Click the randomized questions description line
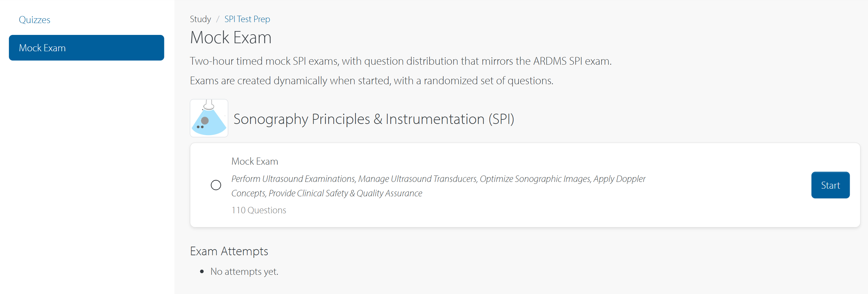 pos(371,80)
